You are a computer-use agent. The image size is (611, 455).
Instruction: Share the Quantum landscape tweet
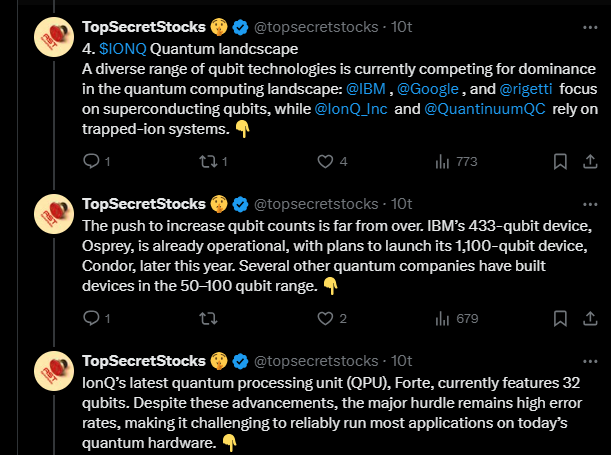(590, 161)
